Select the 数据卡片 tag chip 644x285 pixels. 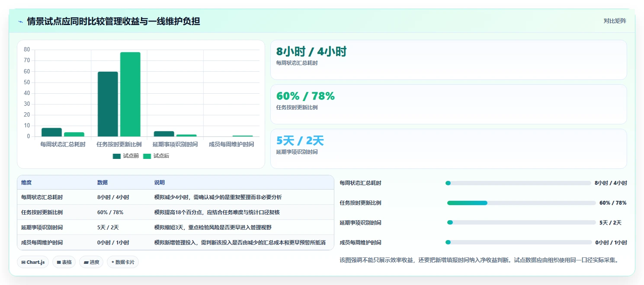[x=123, y=262]
